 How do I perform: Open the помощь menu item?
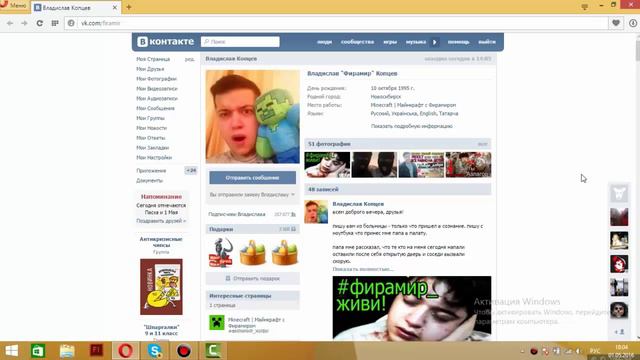(x=458, y=42)
